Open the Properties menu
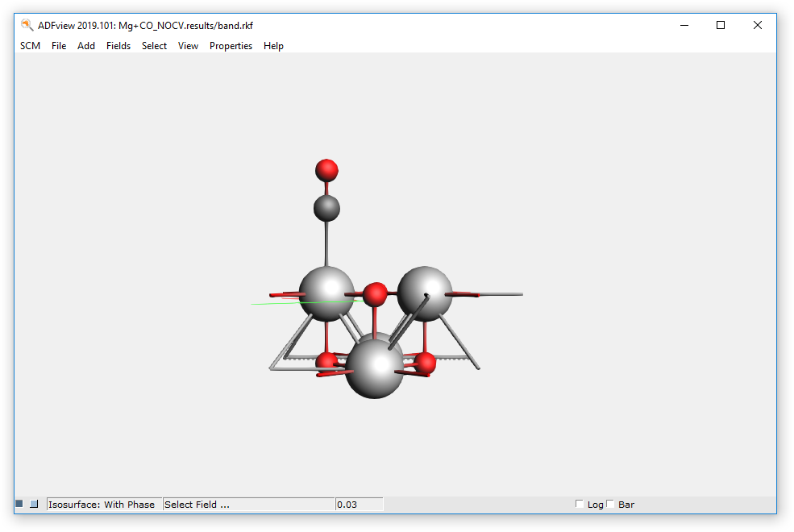 coord(231,46)
